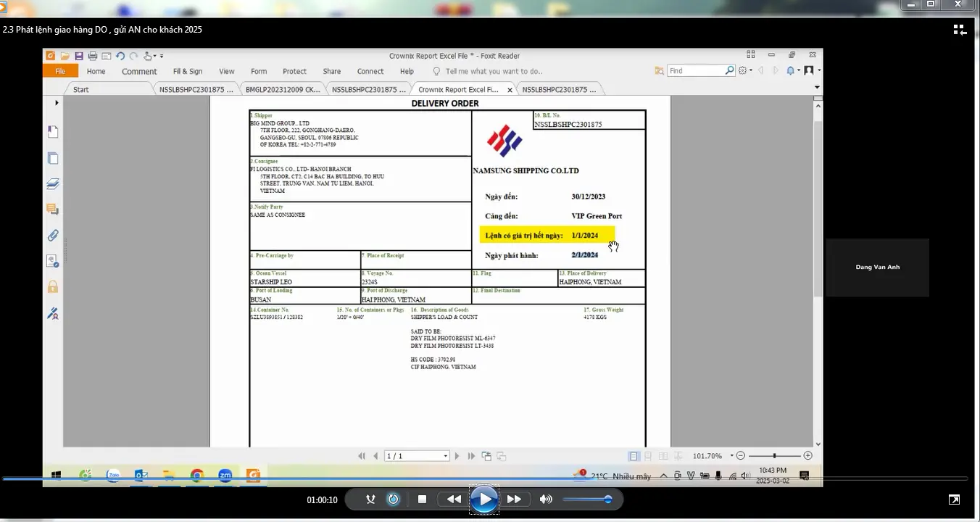This screenshot has width=980, height=522.
Task: Expand the notification bell dropdown arrow
Action: click(x=799, y=70)
